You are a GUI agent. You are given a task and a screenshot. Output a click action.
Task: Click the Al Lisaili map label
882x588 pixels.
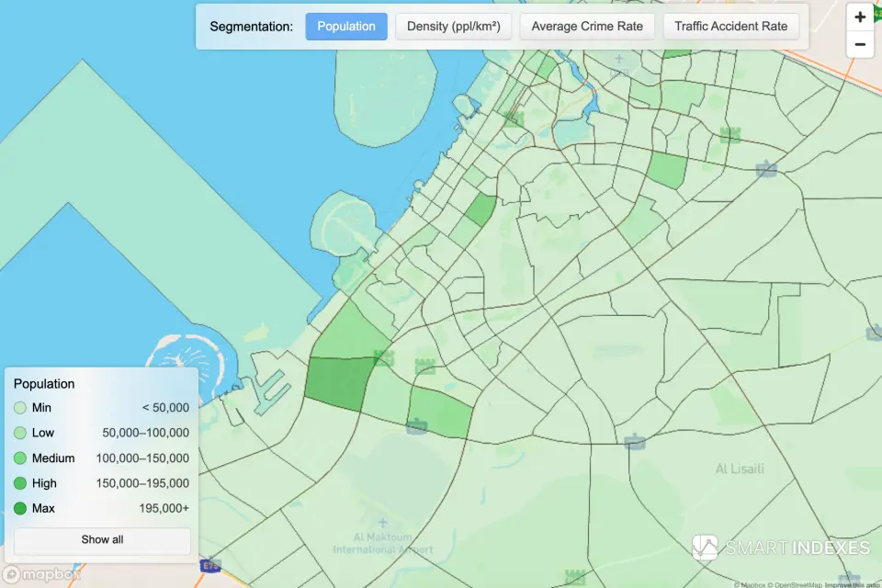pyautogui.click(x=740, y=469)
